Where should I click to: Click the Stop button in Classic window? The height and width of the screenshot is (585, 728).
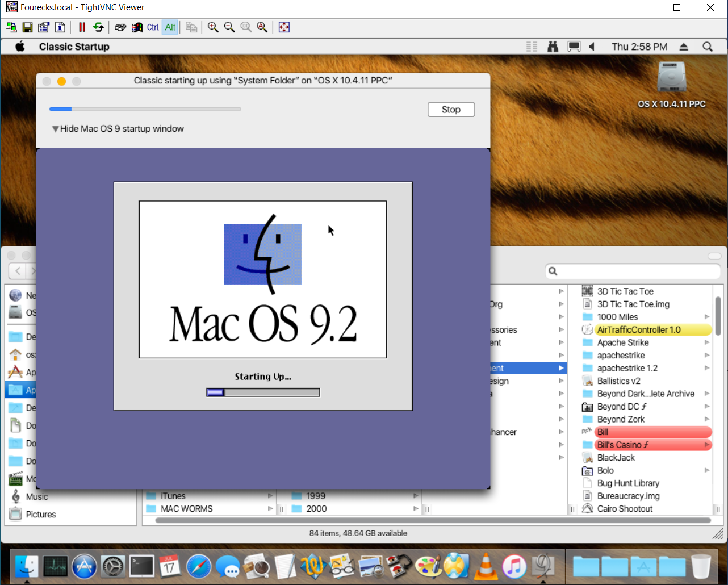451,110
